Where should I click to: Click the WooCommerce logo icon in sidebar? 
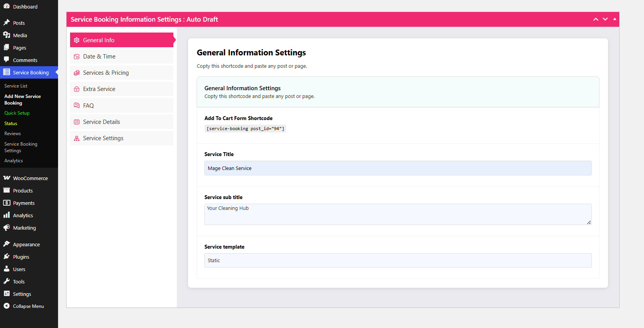point(7,178)
